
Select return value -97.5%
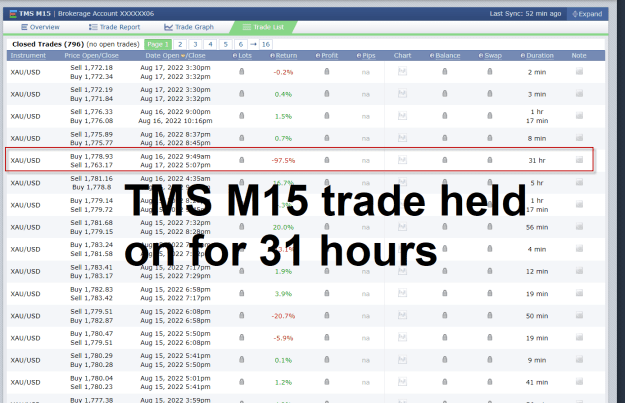[283, 161]
